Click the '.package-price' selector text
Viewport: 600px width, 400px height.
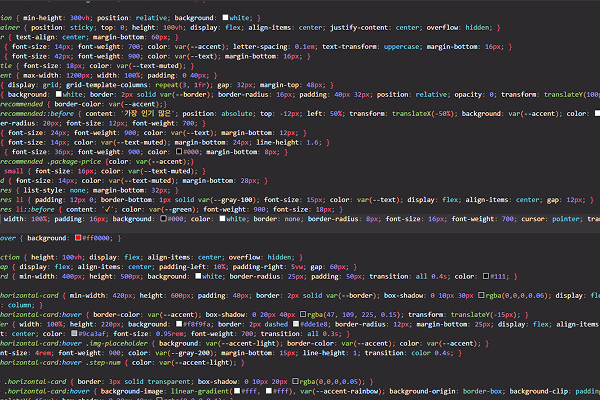click(x=73, y=162)
